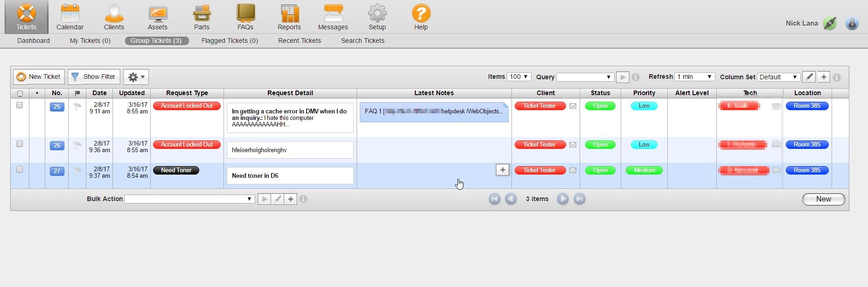Image resolution: width=868 pixels, height=287 pixels.
Task: Email client of ticket 27 envelope icon
Action: tap(573, 170)
